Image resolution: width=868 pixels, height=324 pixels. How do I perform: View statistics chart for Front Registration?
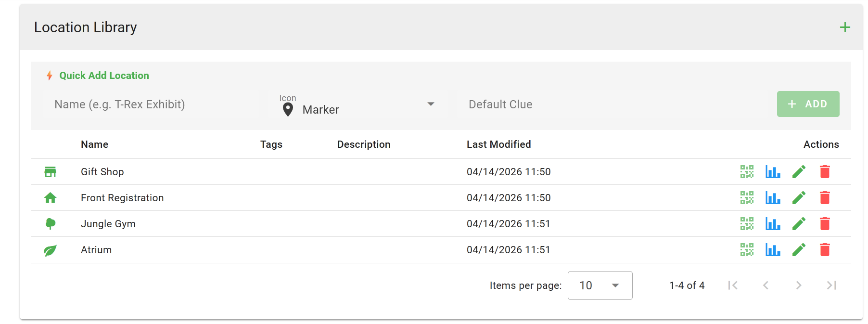click(773, 198)
